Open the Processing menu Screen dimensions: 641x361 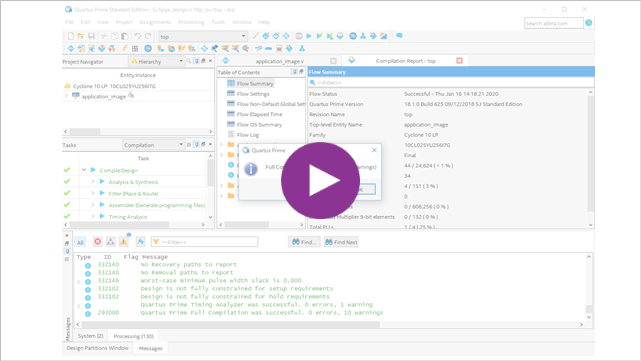191,22
